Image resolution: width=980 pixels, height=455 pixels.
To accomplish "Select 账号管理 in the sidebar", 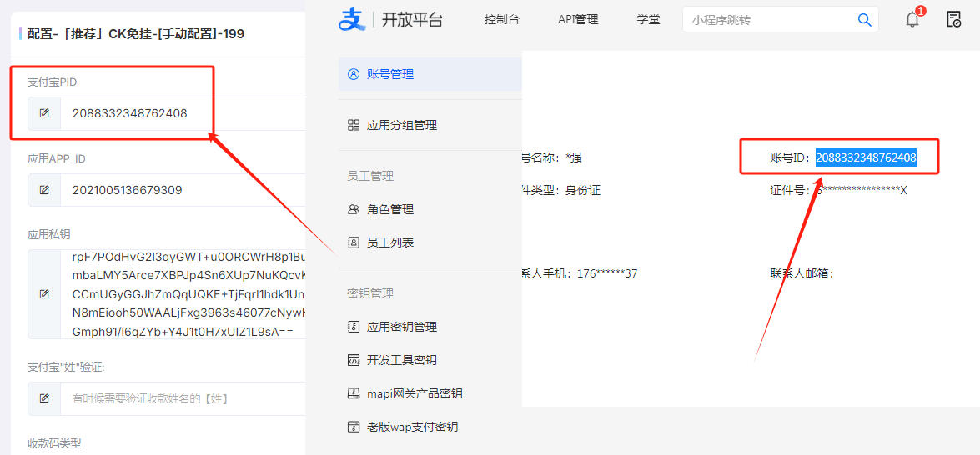I will [430, 75].
